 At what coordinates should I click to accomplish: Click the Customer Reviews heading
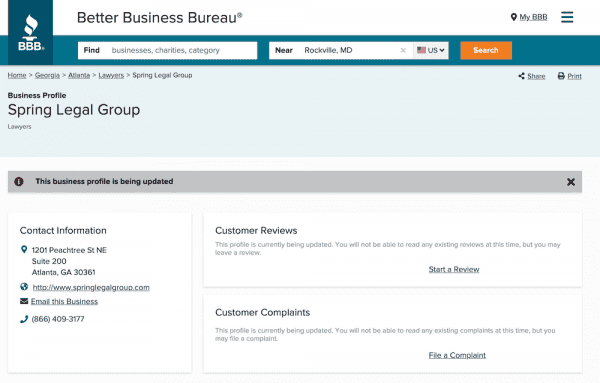click(x=256, y=231)
